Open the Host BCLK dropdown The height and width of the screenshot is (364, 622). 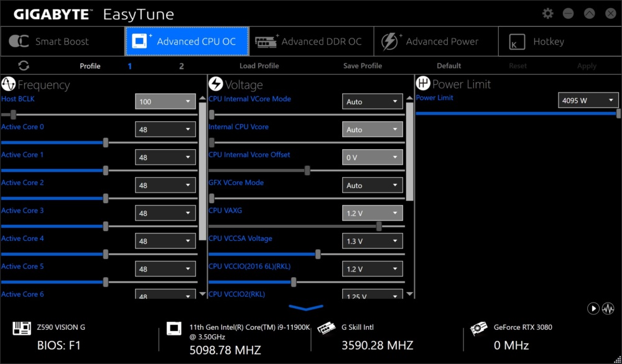click(165, 101)
